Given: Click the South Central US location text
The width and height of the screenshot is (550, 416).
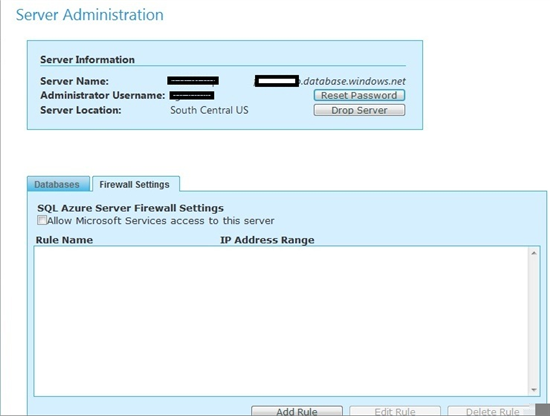Looking at the screenshot, I should pos(209,110).
